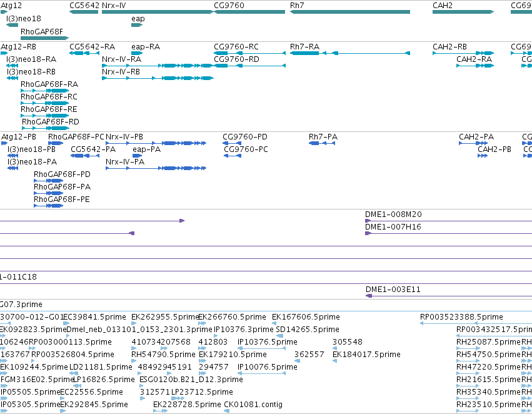Select EST LP23712.5prime label

pyautogui.click(x=202, y=392)
